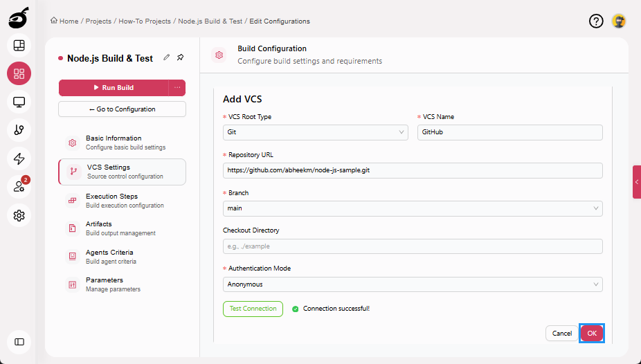Open the agents monitor sidebar icon
This screenshot has width=641, height=364.
(x=19, y=102)
